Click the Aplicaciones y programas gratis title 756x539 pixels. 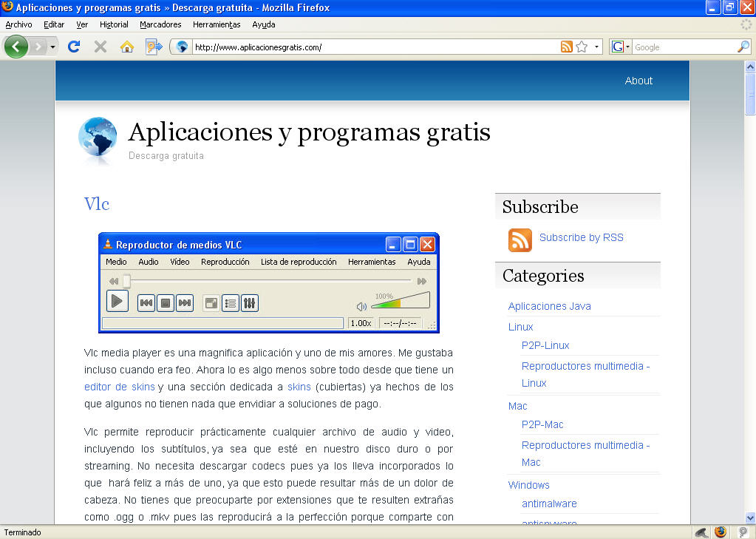(309, 132)
